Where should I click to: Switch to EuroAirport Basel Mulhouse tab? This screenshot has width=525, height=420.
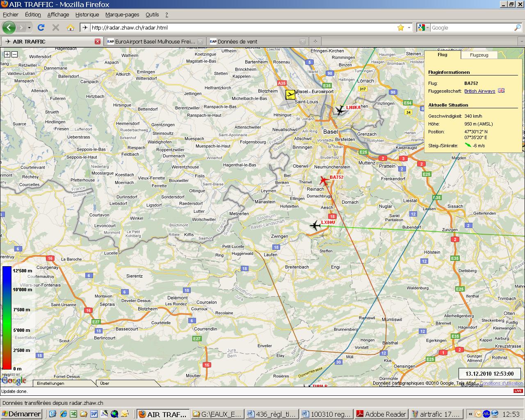[155, 41]
